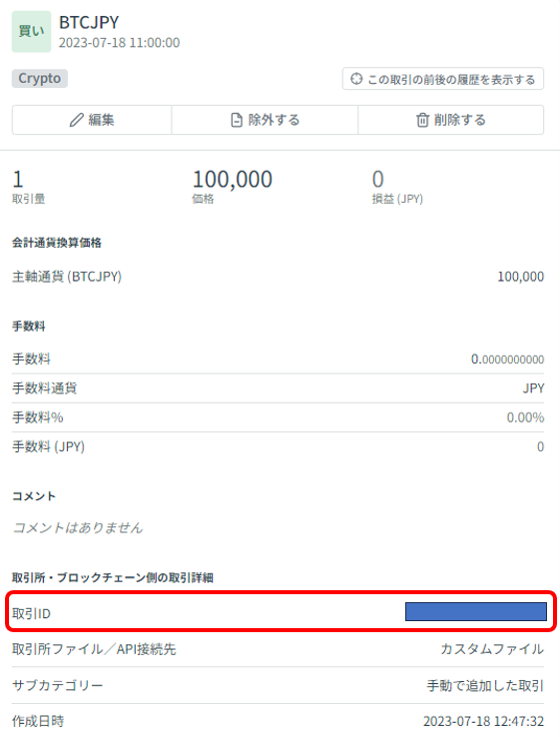
Task: Show the history around this transaction
Action: [443, 79]
